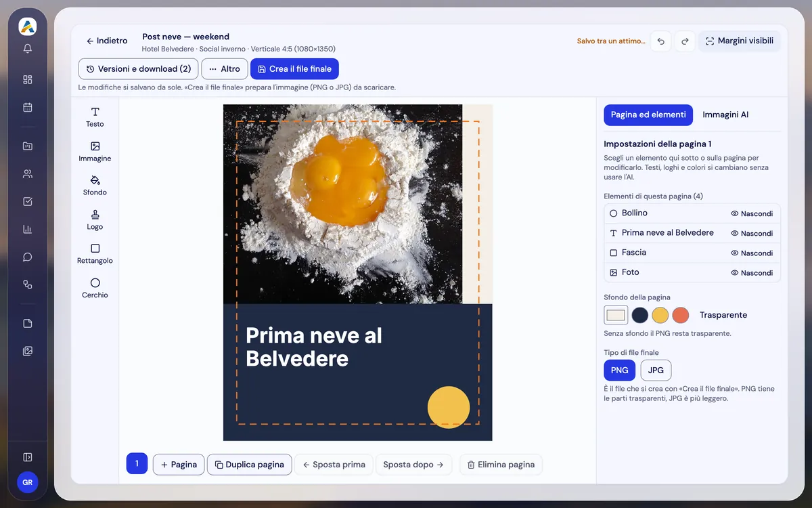Open the chat bubble icon in the sidebar
Image resolution: width=812 pixels, height=508 pixels.
click(28, 257)
